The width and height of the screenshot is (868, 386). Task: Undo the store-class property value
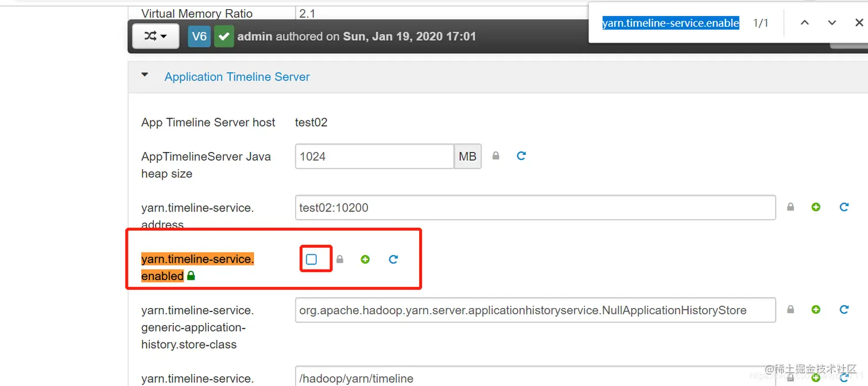[x=844, y=310]
